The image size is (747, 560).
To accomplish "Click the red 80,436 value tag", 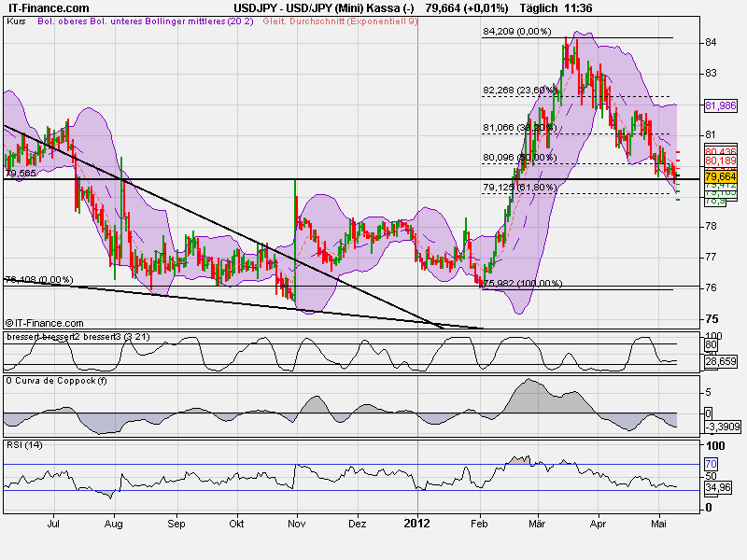I will (x=720, y=151).
